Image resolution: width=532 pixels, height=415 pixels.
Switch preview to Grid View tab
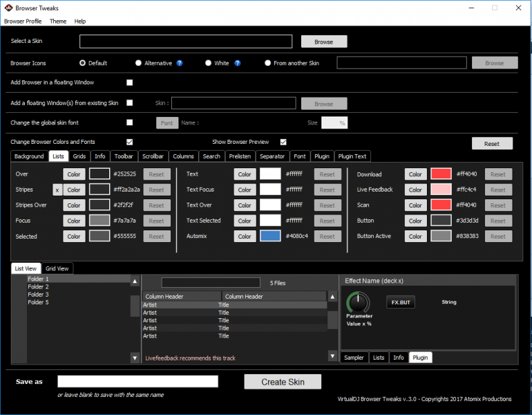click(57, 268)
